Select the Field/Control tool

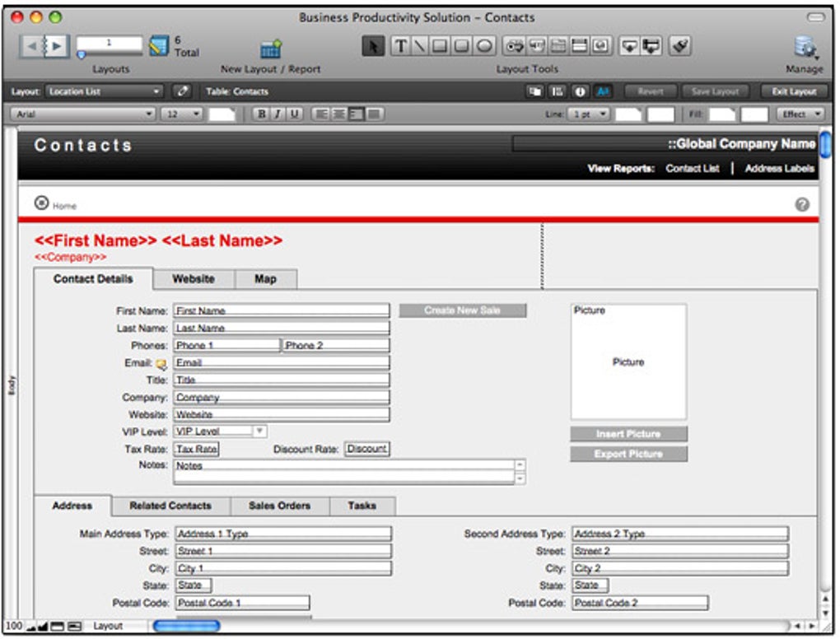point(514,47)
